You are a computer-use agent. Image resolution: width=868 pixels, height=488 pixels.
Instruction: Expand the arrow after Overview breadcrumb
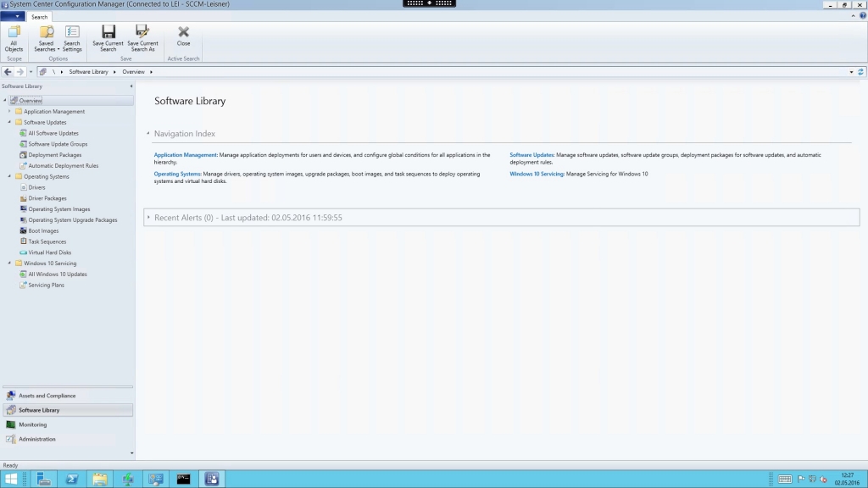tap(151, 72)
